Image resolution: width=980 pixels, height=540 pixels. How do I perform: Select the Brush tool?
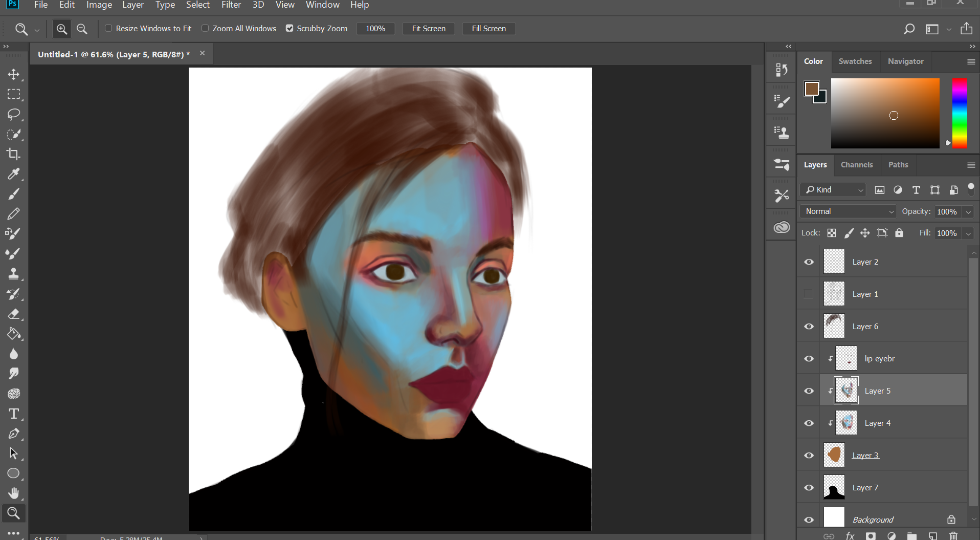tap(14, 194)
